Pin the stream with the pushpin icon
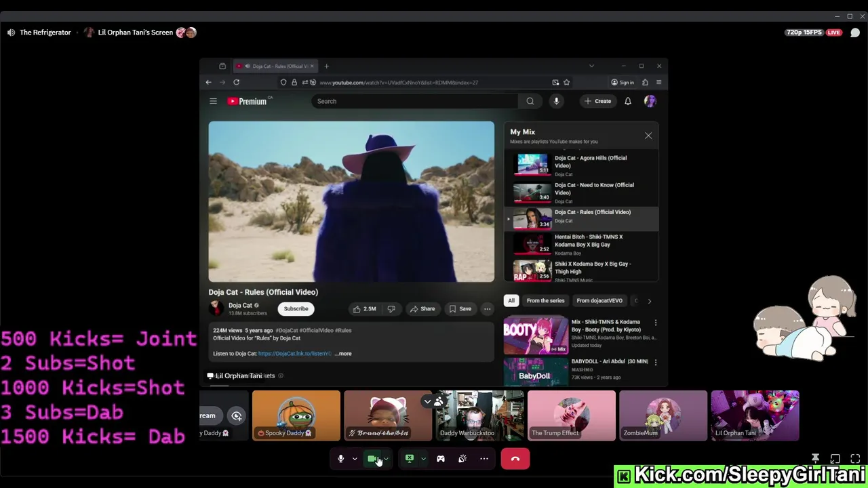868x488 pixels. pos(816,459)
